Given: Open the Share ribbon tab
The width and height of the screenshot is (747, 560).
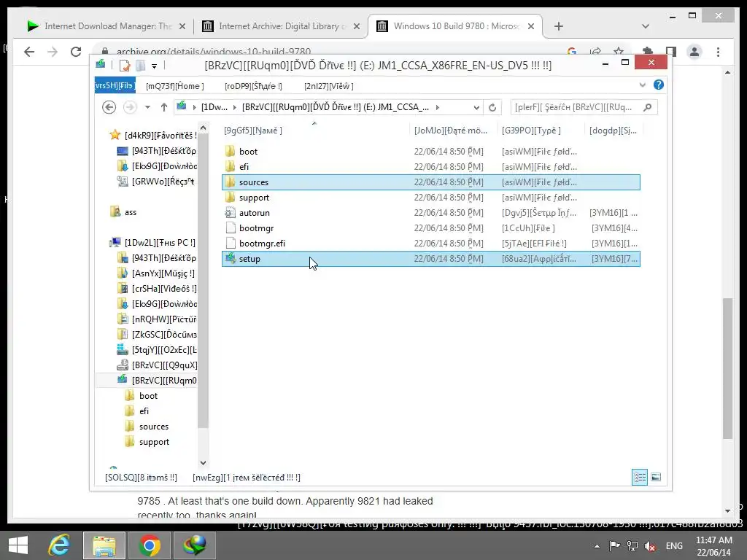Looking at the screenshot, I should click(253, 86).
